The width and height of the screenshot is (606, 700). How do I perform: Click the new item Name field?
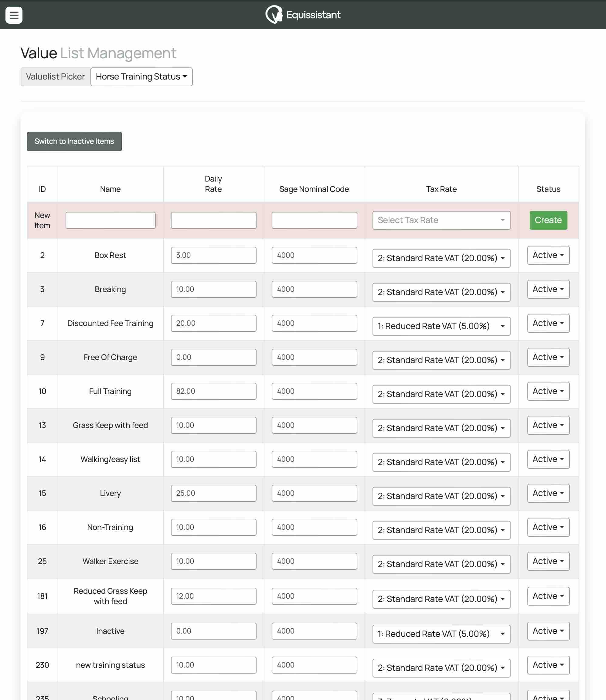tap(110, 220)
